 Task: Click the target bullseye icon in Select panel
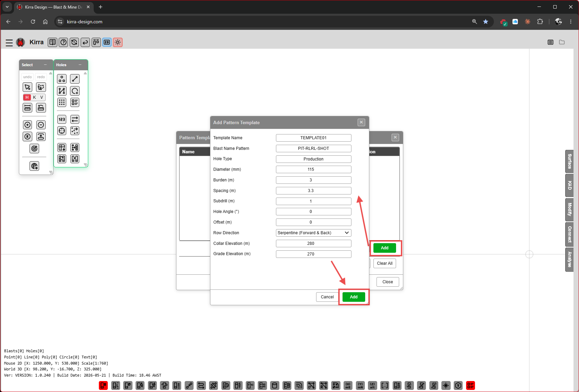[34, 149]
